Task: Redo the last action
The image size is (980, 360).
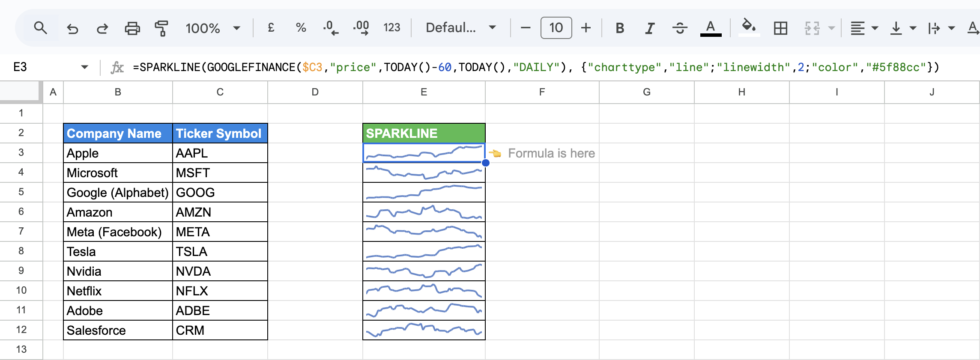Action: (102, 28)
